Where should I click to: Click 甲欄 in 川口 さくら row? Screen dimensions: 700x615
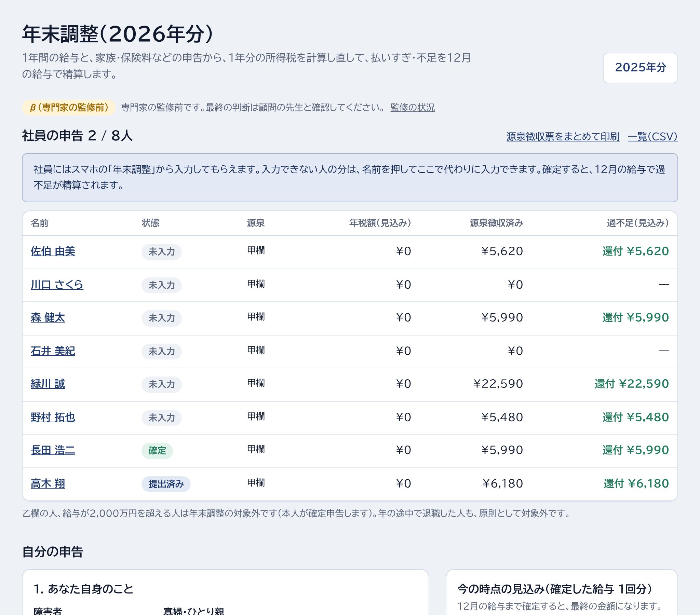(x=256, y=284)
